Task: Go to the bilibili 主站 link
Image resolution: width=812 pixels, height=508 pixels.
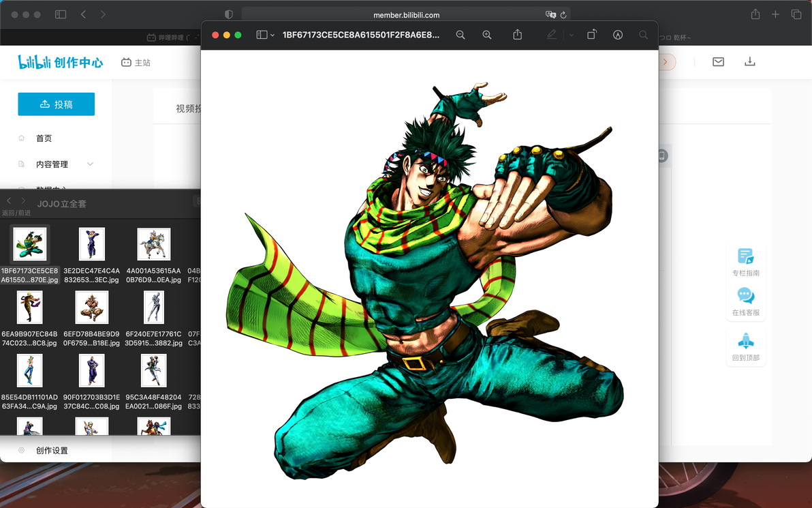Action: 136,62
